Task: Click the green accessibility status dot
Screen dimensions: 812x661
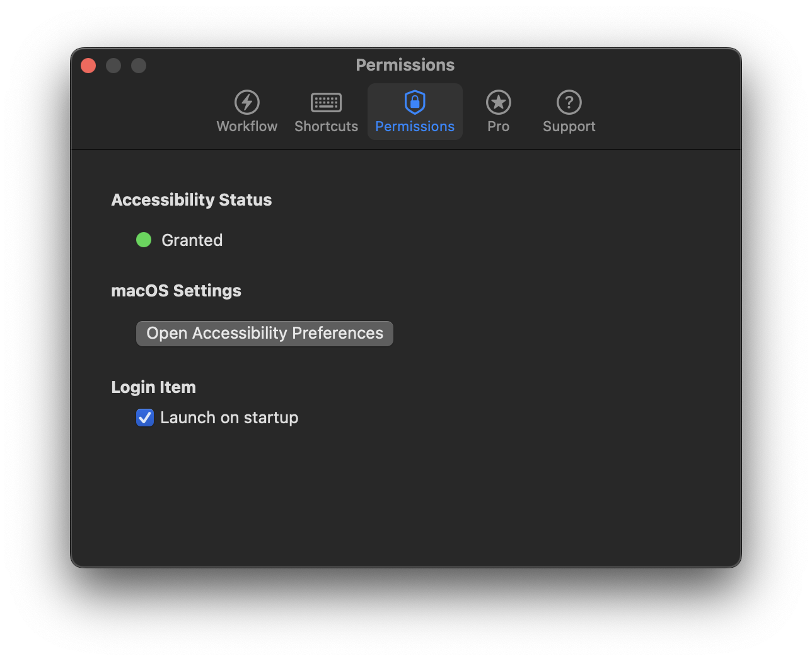Action: (144, 240)
